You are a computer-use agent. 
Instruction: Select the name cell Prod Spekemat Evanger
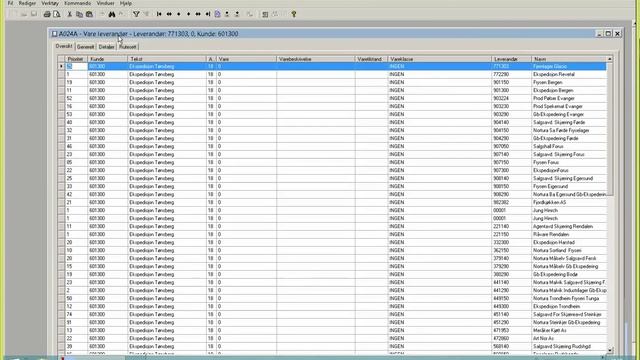(569, 106)
